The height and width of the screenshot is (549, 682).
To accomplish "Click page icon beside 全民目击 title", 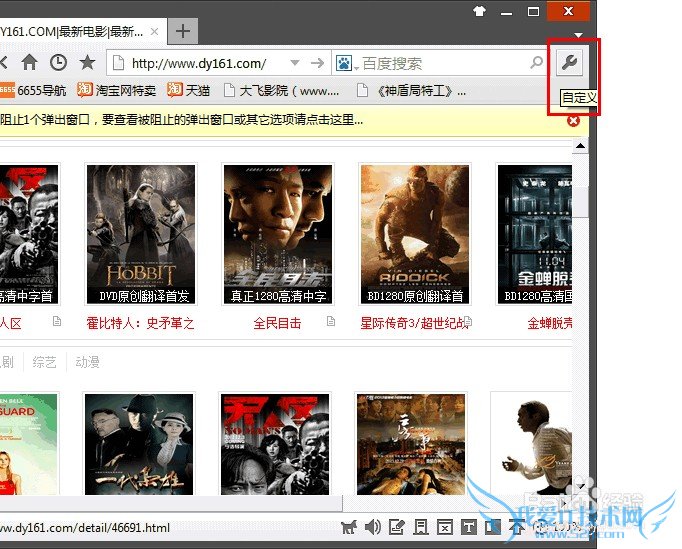I will 331,321.
